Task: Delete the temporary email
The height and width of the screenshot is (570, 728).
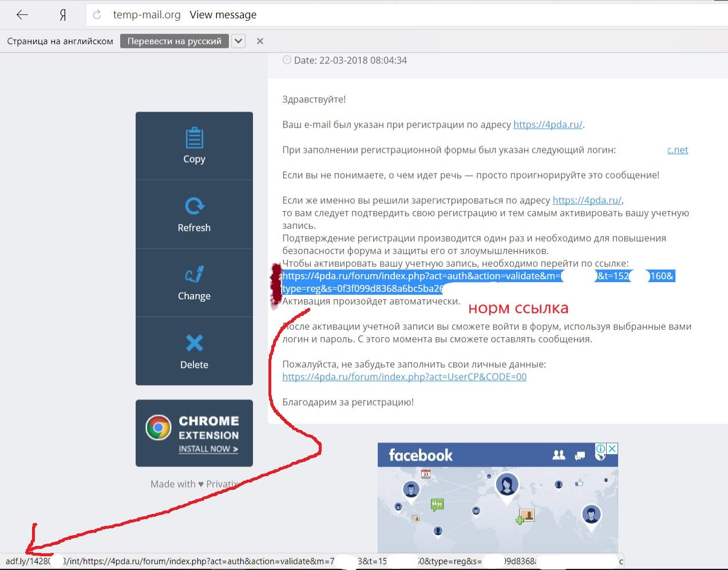Action: click(x=194, y=351)
